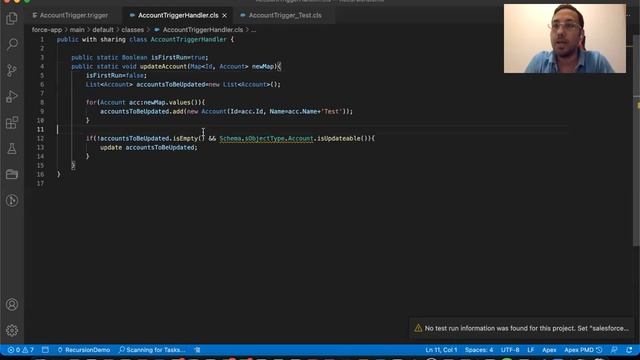Change language mode via Apex
The width and height of the screenshot is (640, 360).
(x=549, y=350)
